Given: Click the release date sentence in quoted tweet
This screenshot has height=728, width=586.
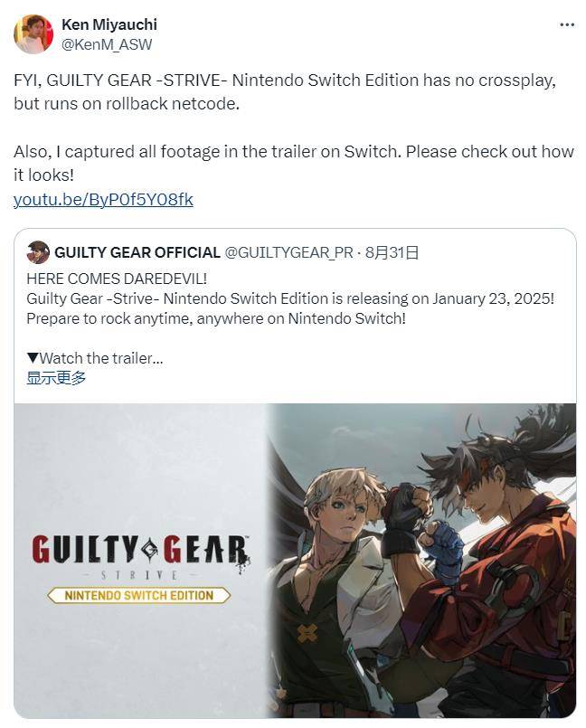Looking at the screenshot, I should pos(290,298).
